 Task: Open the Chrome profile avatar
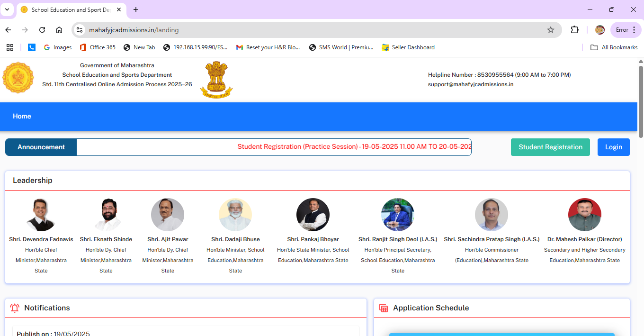(x=600, y=30)
